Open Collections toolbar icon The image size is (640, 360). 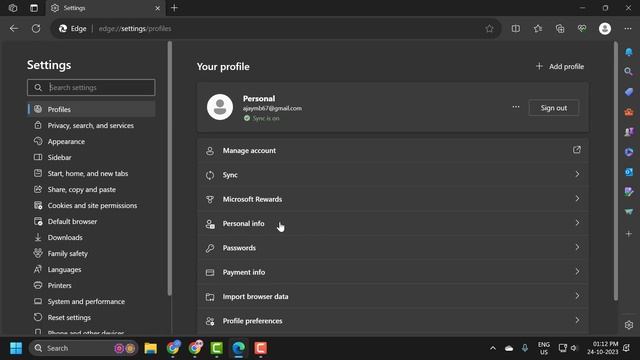coord(560,29)
